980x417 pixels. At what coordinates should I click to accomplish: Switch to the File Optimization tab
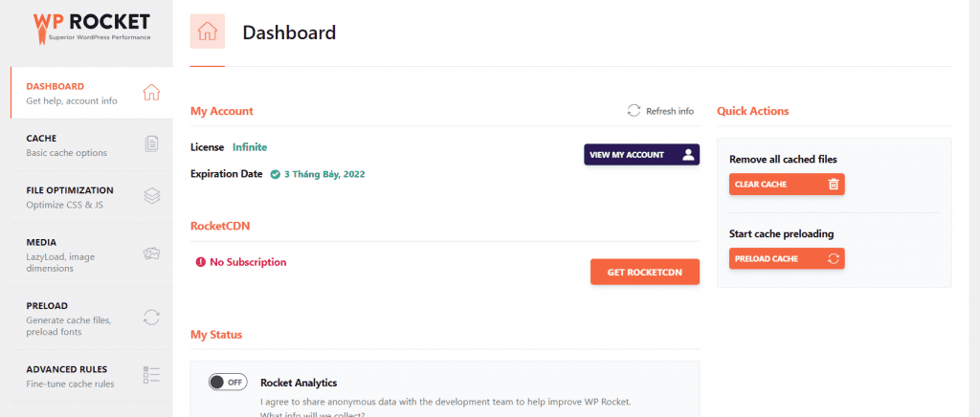pyautogui.click(x=70, y=196)
